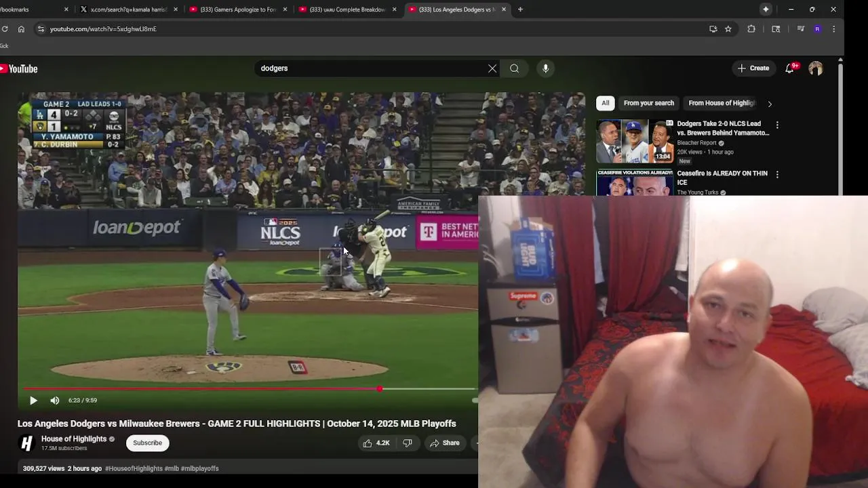Viewport: 868px width, 488px height.
Task: Open House of Highlights channel name
Action: (74, 439)
